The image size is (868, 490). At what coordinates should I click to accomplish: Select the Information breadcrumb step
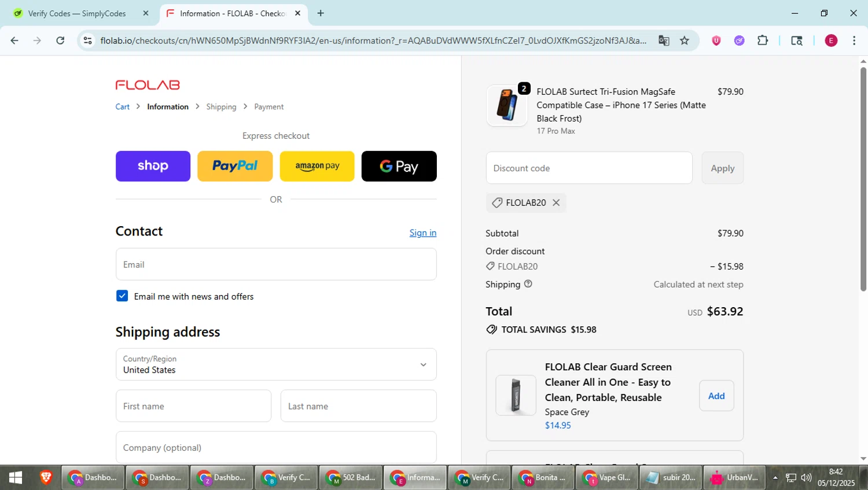(168, 107)
